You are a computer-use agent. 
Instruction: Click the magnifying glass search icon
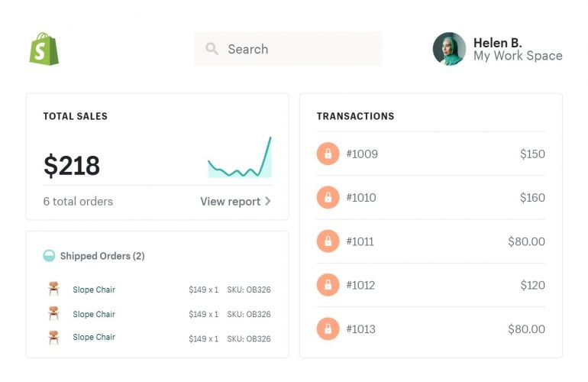pyautogui.click(x=212, y=49)
